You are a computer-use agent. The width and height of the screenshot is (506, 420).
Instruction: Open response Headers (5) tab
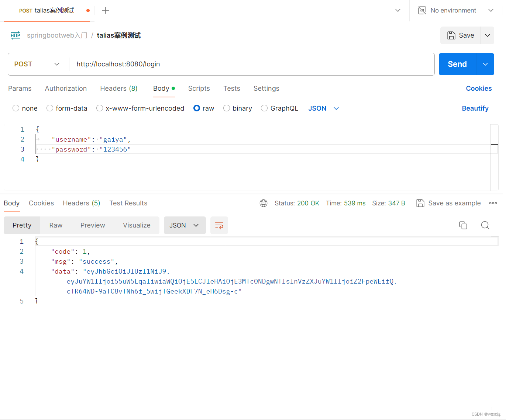pyautogui.click(x=82, y=203)
